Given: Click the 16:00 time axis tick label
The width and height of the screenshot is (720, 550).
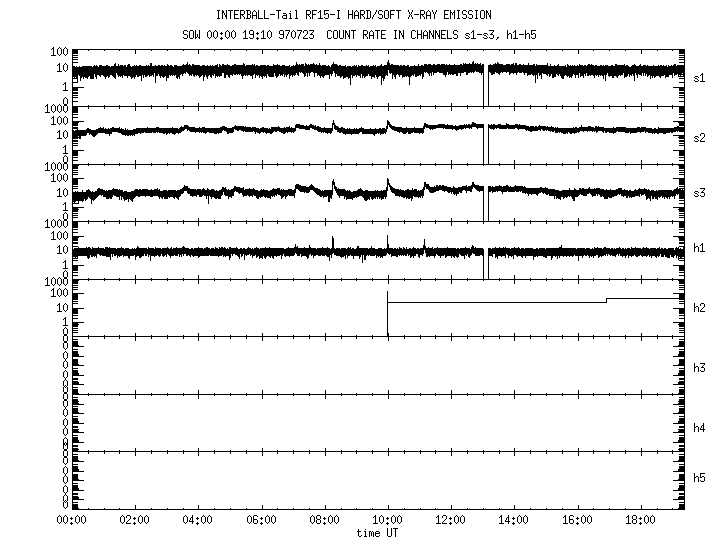Looking at the screenshot, I should (577, 520).
